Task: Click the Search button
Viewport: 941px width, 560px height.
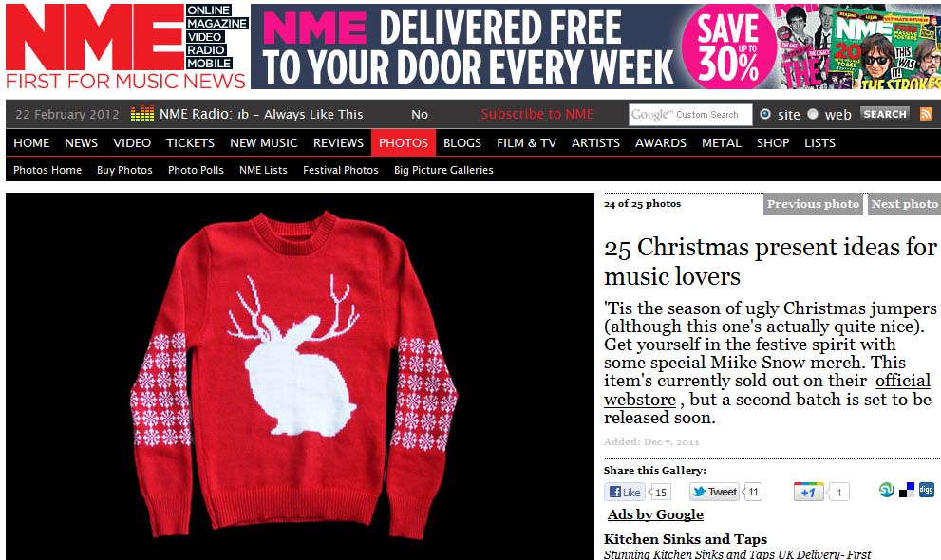Action: (x=885, y=114)
